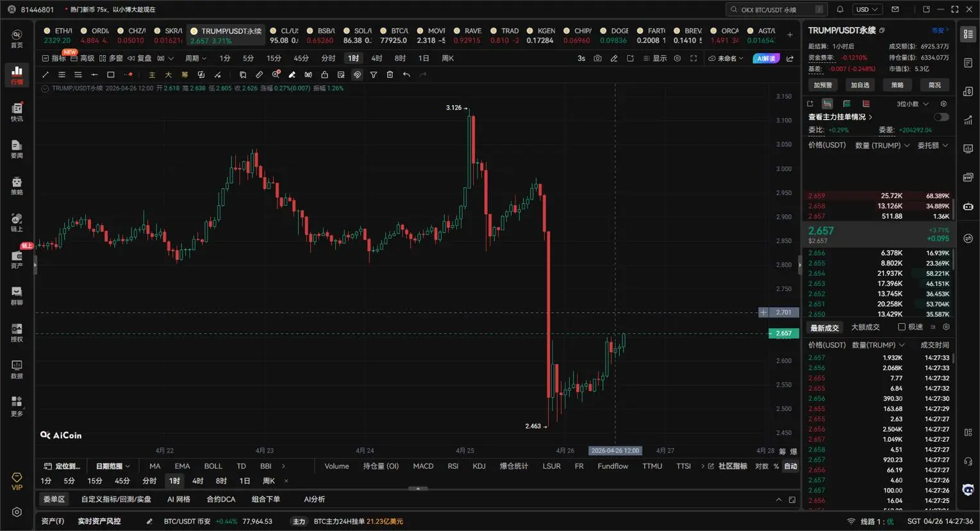Undo the last drawing action
The height and width of the screenshot is (531, 980).
[x=406, y=75]
